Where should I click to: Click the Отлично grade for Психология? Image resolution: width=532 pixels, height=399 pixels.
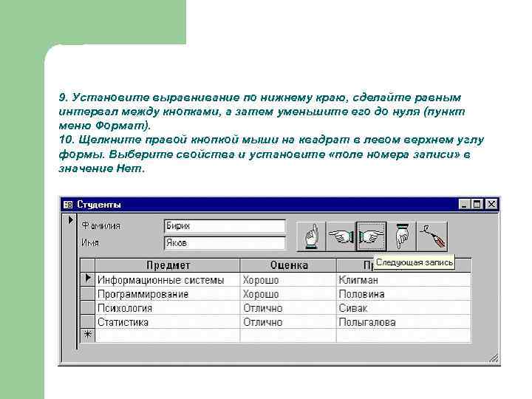coord(288,308)
